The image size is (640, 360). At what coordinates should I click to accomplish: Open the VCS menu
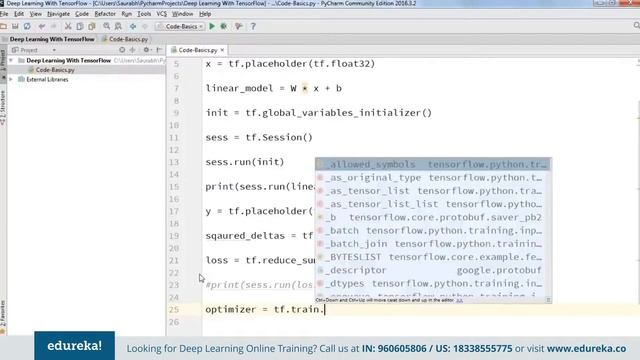point(162,14)
